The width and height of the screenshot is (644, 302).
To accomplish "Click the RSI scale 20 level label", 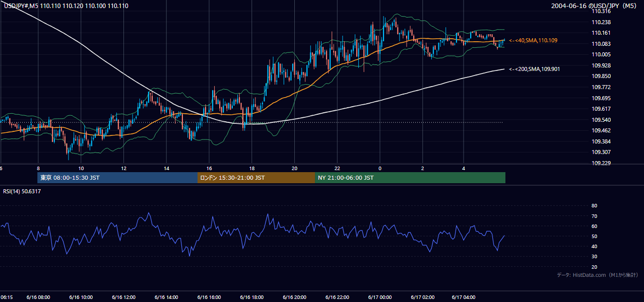I will (594, 267).
